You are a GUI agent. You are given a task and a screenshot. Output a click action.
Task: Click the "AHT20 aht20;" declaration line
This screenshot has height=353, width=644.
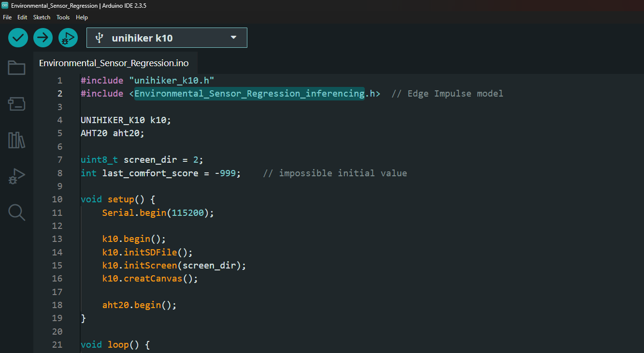point(113,133)
